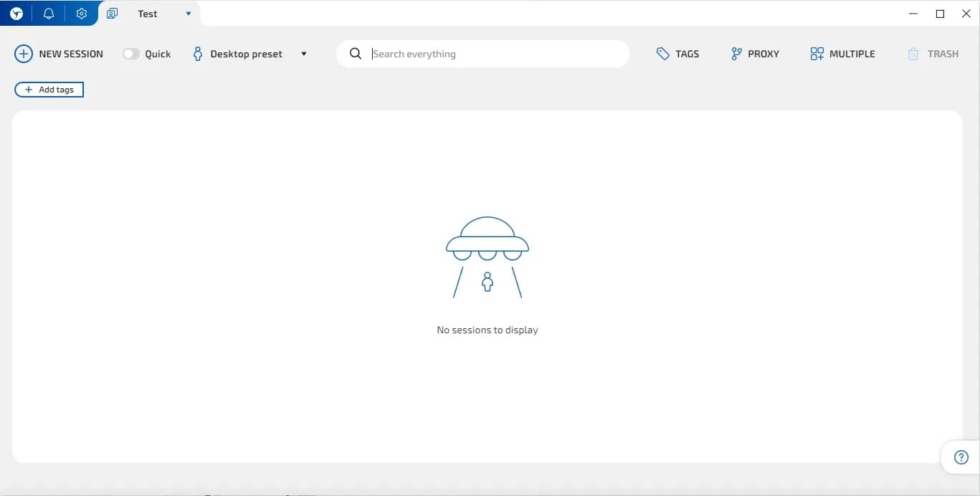Viewport: 980px width, 496px height.
Task: Click the Desktop preset label
Action: click(246, 54)
